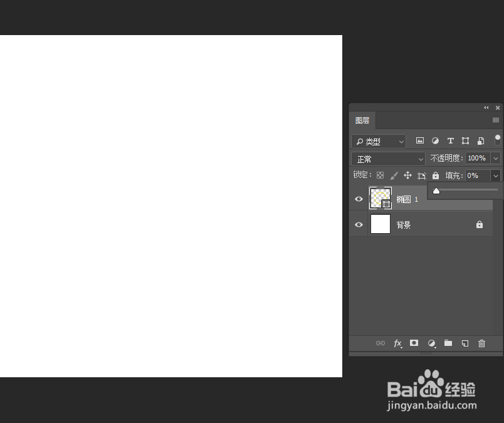Open the Layers panel options menu

(x=496, y=120)
